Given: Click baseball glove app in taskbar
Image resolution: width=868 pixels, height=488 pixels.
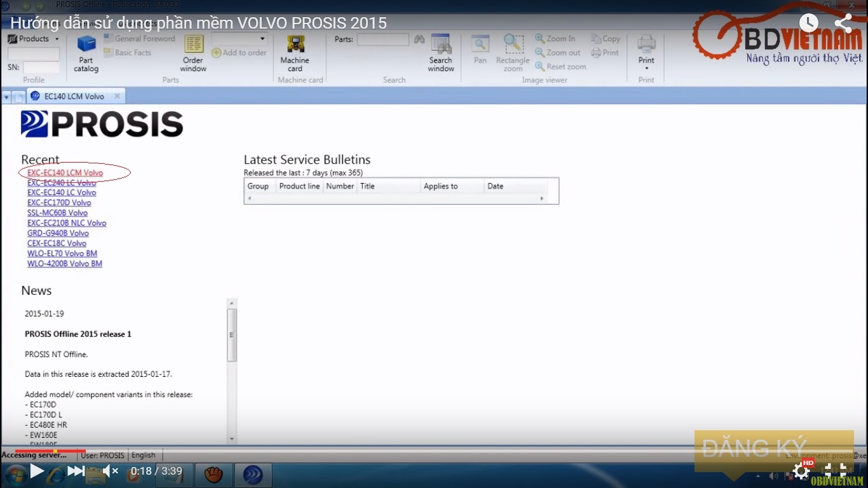Looking at the screenshot, I should [214, 475].
